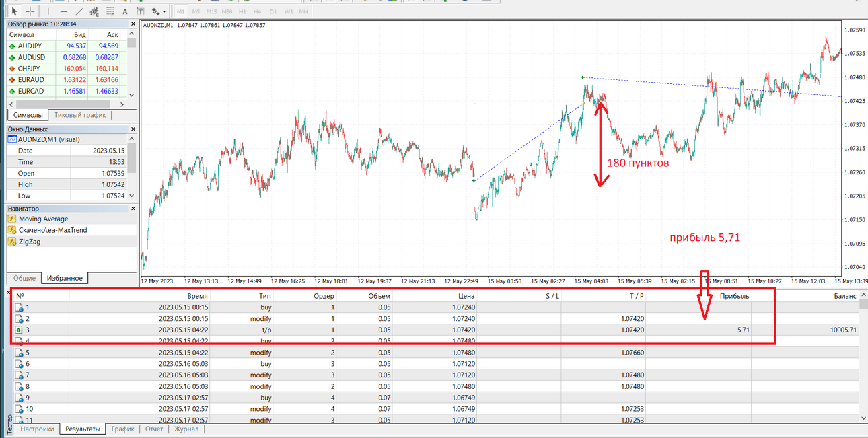Activate the crosshair tool
This screenshot has height=438, width=868.
point(30,11)
